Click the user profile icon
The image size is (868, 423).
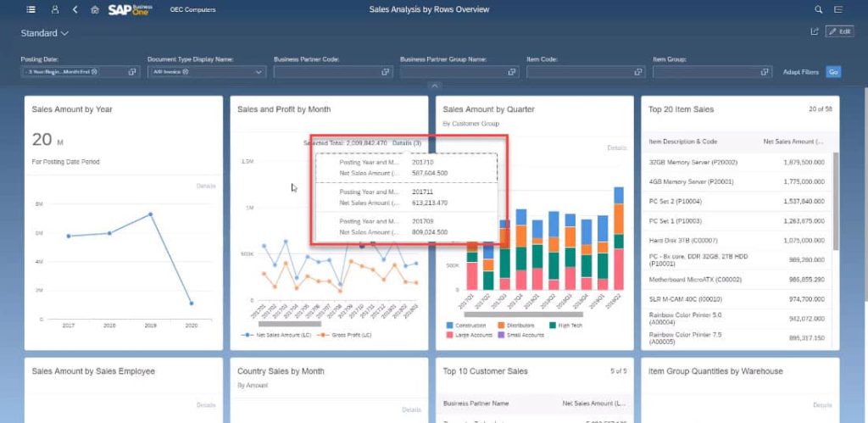[x=55, y=9]
